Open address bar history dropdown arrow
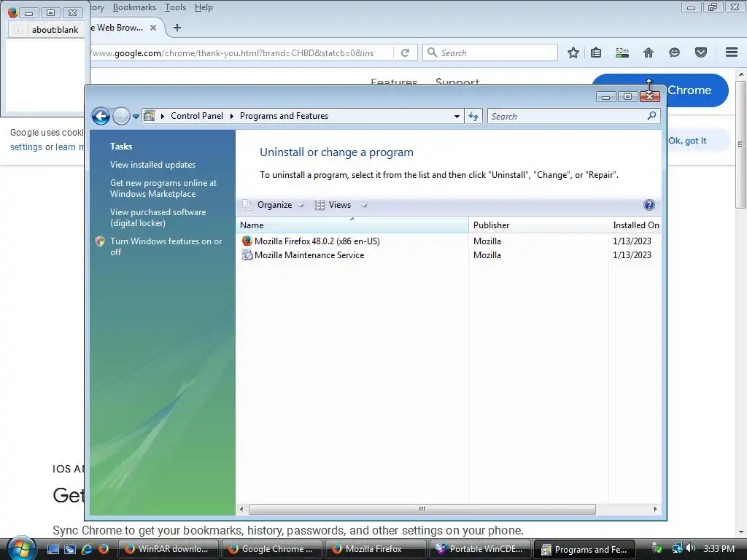This screenshot has height=560, width=747. 457,116
